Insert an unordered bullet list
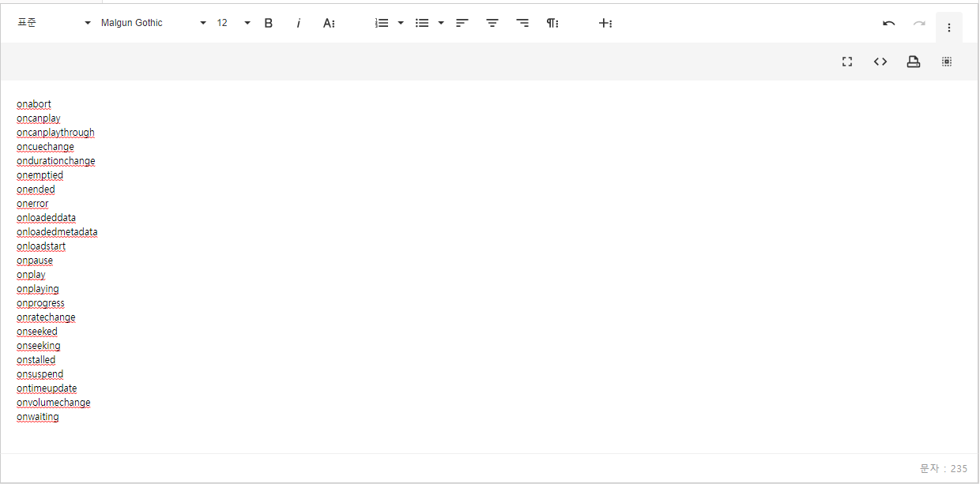The image size is (980, 484). coord(422,23)
